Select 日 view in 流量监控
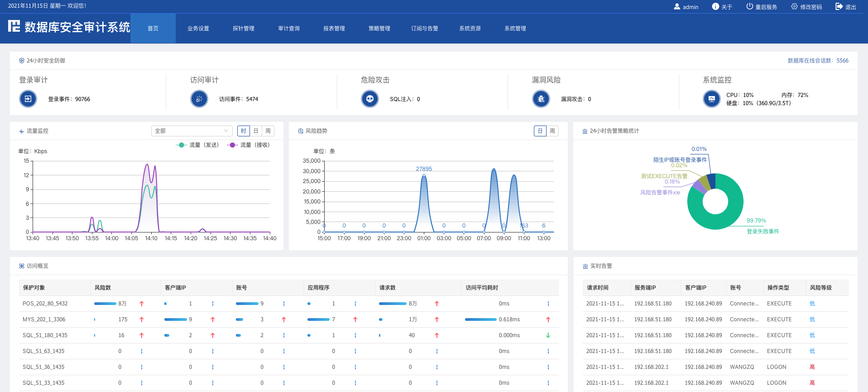The width and height of the screenshot is (868, 392). pyautogui.click(x=256, y=131)
